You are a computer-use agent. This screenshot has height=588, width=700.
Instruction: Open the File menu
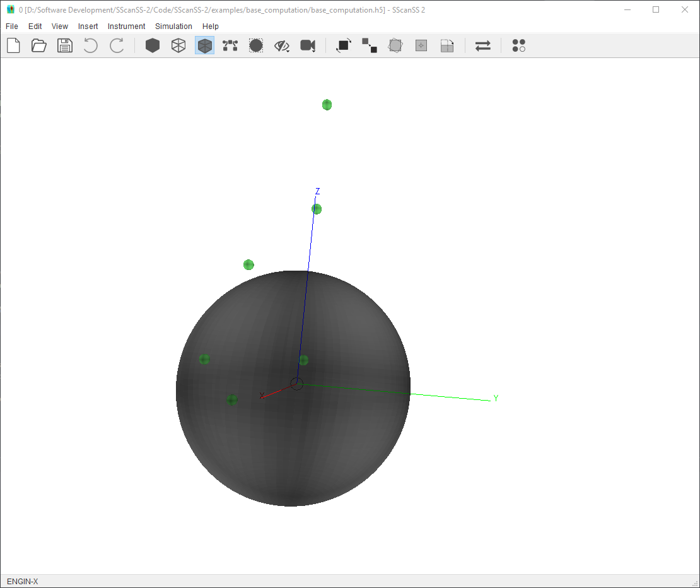tap(12, 26)
